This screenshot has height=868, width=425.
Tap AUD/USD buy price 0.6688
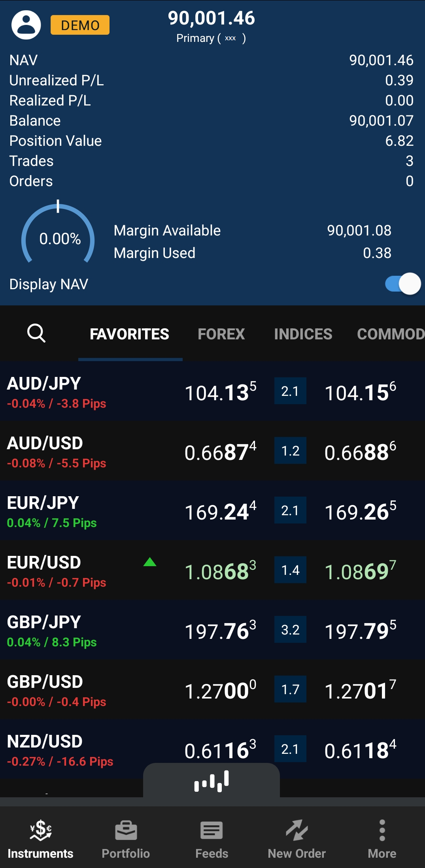tap(360, 452)
